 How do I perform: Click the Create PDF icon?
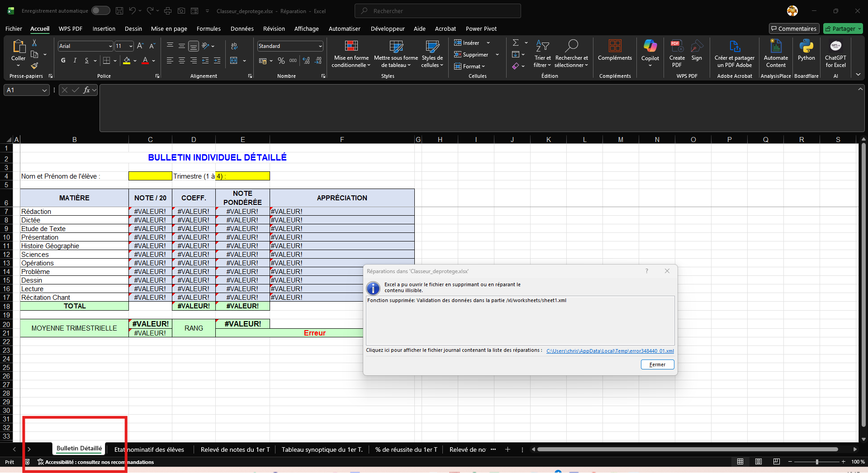click(x=677, y=47)
